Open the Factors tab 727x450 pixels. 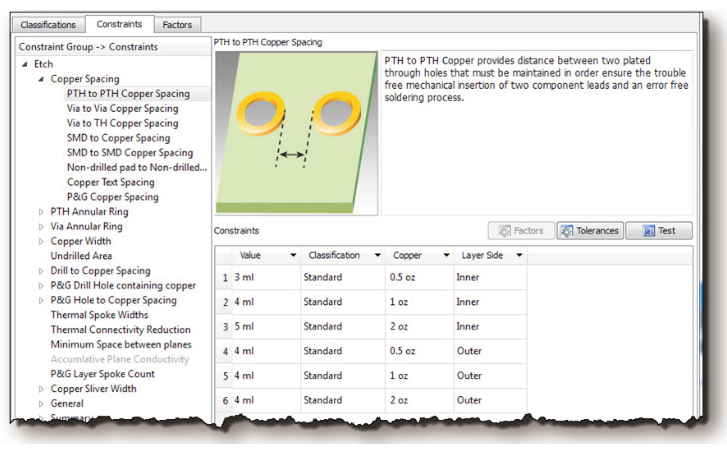pos(178,24)
